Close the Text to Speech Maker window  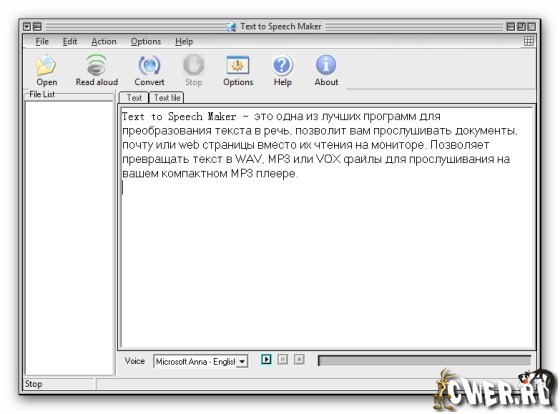tap(531, 26)
